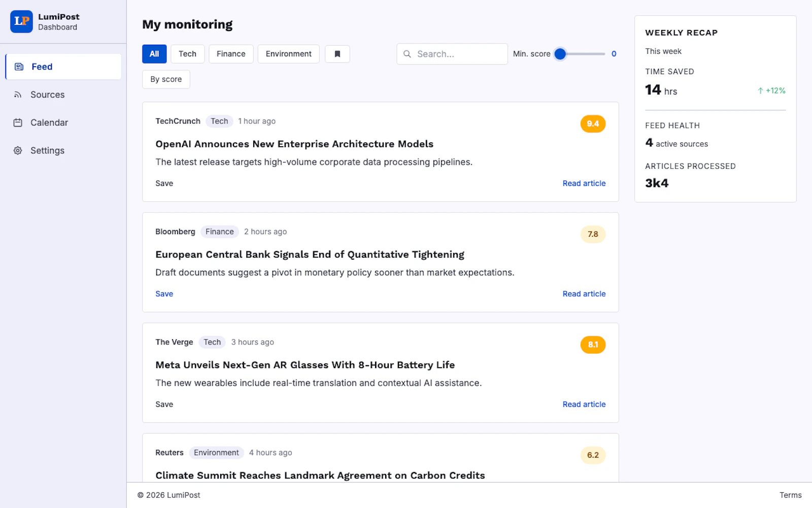Click The Verge source name
The width and height of the screenshot is (812, 508).
174,342
